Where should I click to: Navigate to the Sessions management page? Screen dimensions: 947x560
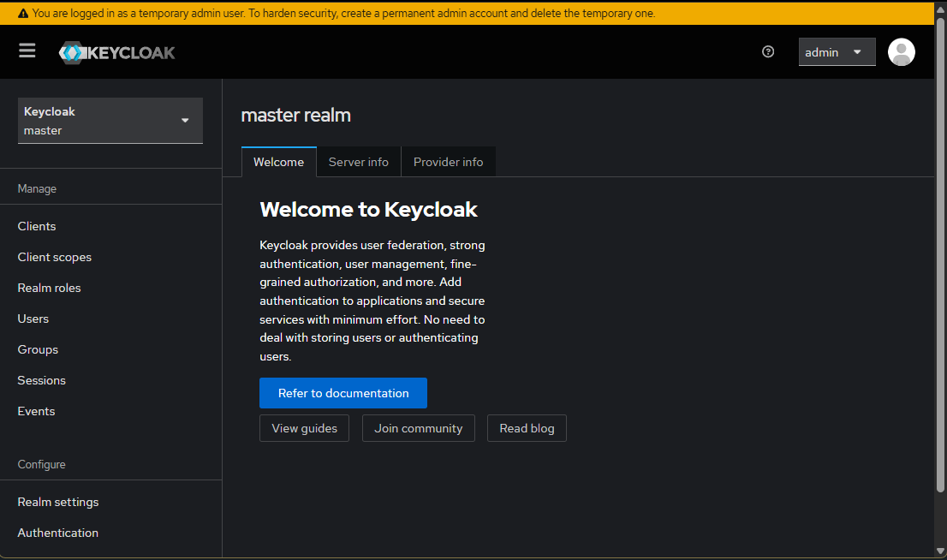tap(41, 379)
